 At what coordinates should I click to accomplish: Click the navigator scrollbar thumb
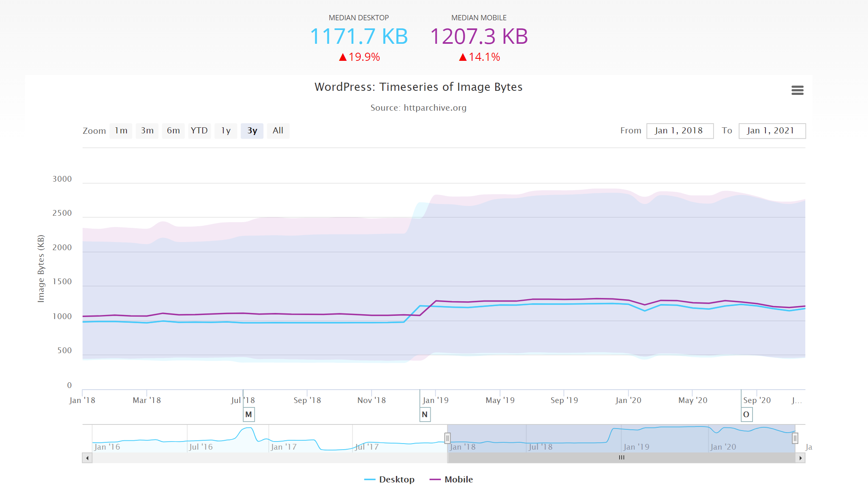pyautogui.click(x=622, y=458)
